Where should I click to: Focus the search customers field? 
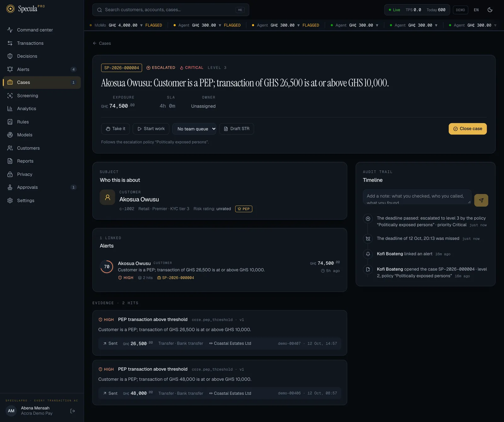pyautogui.click(x=171, y=10)
